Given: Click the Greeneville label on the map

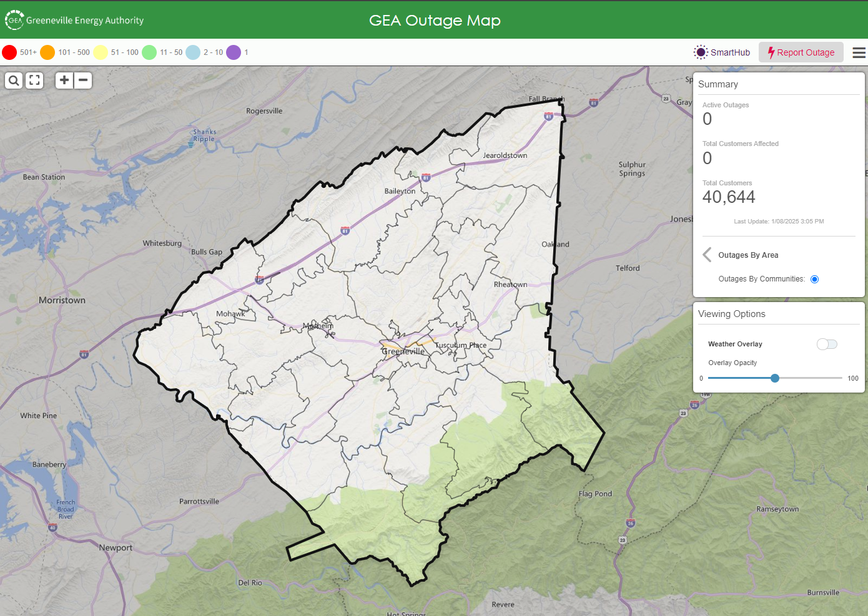Looking at the screenshot, I should pos(402,351).
